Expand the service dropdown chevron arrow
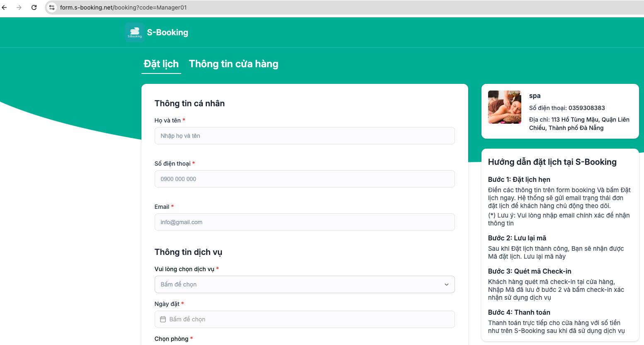 click(x=446, y=284)
